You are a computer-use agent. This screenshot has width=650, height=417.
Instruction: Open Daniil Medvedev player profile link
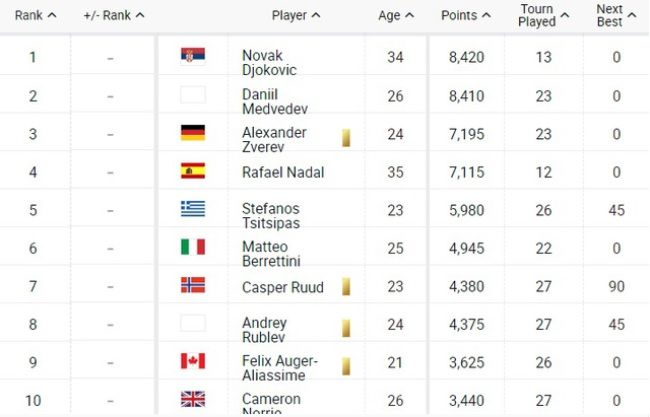click(x=275, y=102)
